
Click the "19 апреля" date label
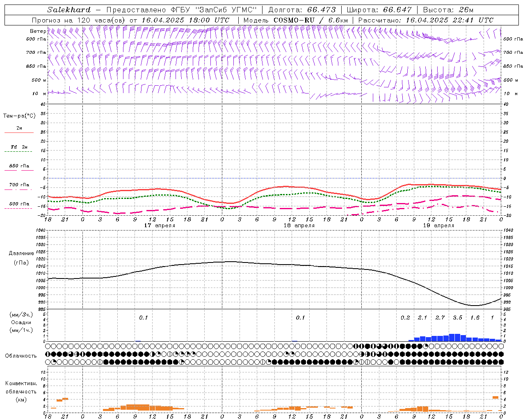[438, 226]
